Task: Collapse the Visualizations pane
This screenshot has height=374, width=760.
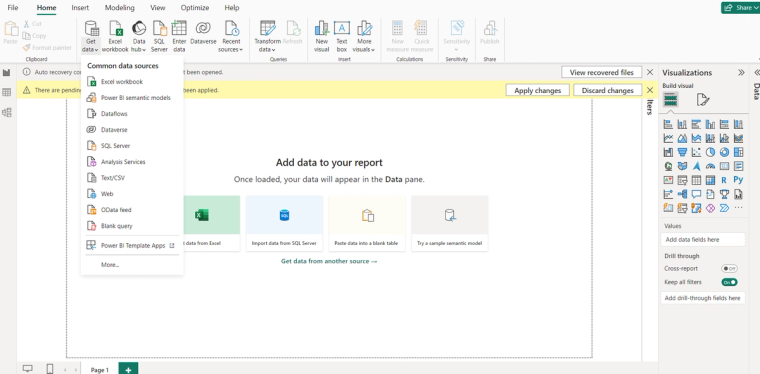Action: click(741, 73)
